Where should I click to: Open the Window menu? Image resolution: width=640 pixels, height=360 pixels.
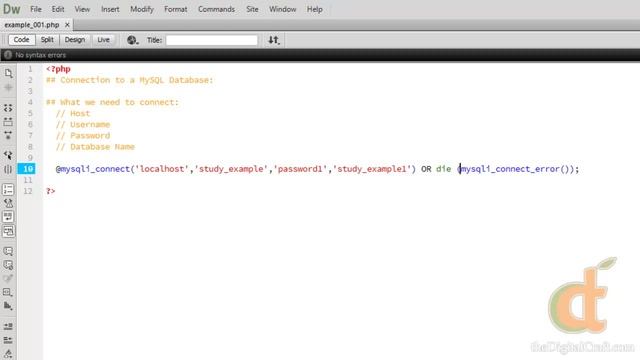coord(282,9)
